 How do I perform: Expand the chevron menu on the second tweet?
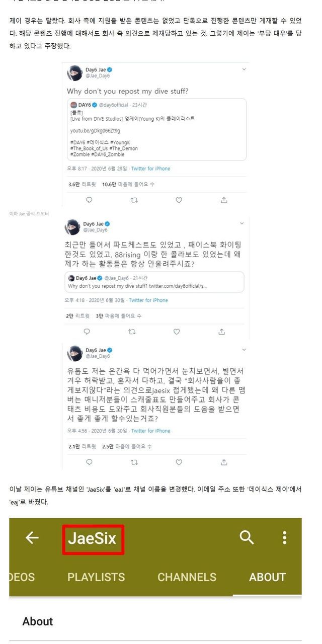(244, 221)
